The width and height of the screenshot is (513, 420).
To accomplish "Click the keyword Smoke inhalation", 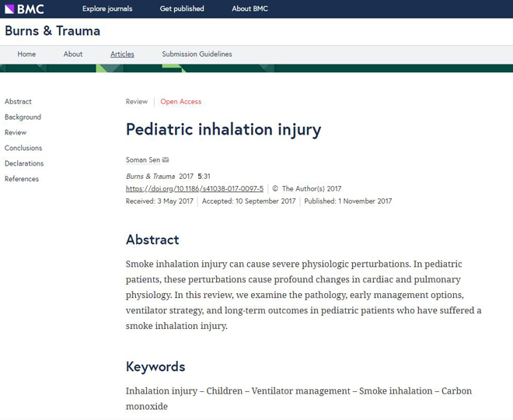I will click(396, 391).
